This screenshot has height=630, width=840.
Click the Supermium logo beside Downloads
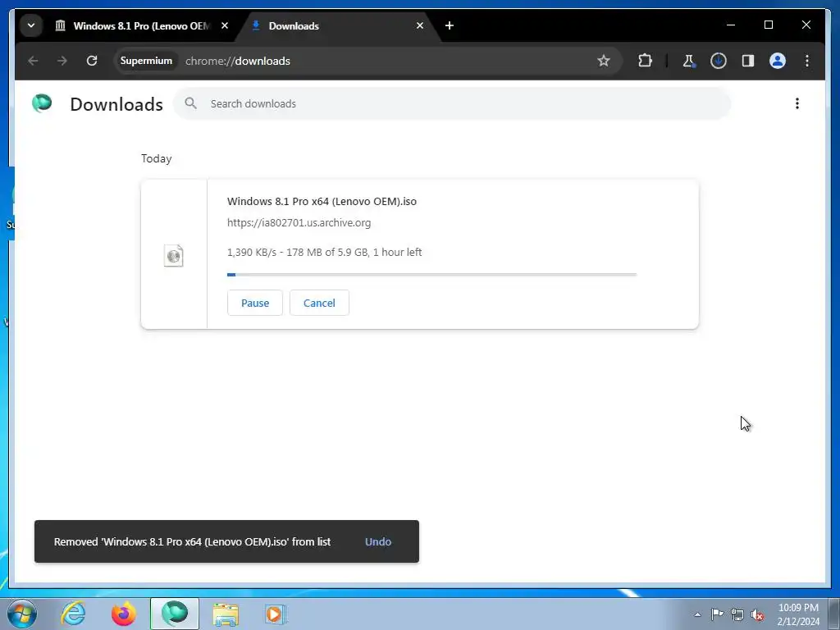pyautogui.click(x=42, y=103)
